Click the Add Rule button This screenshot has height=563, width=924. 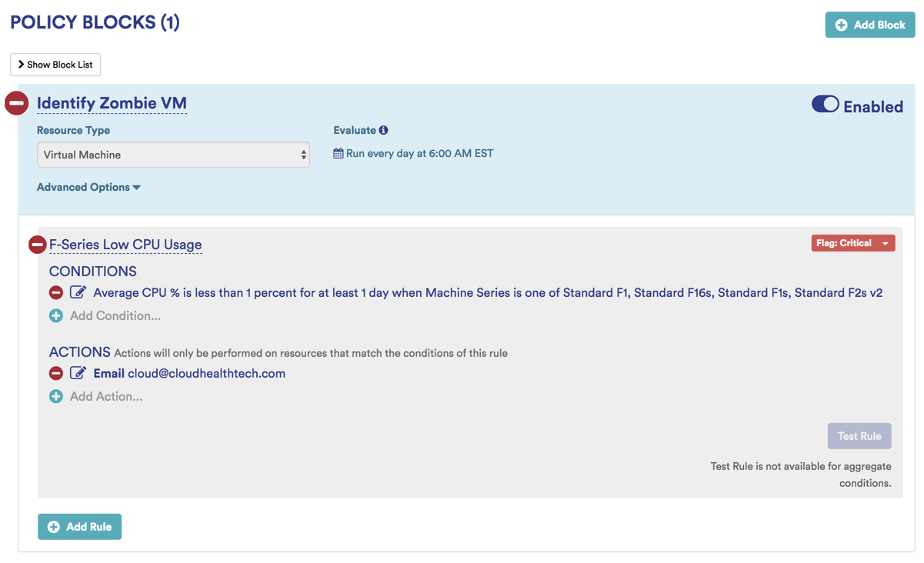pos(80,527)
